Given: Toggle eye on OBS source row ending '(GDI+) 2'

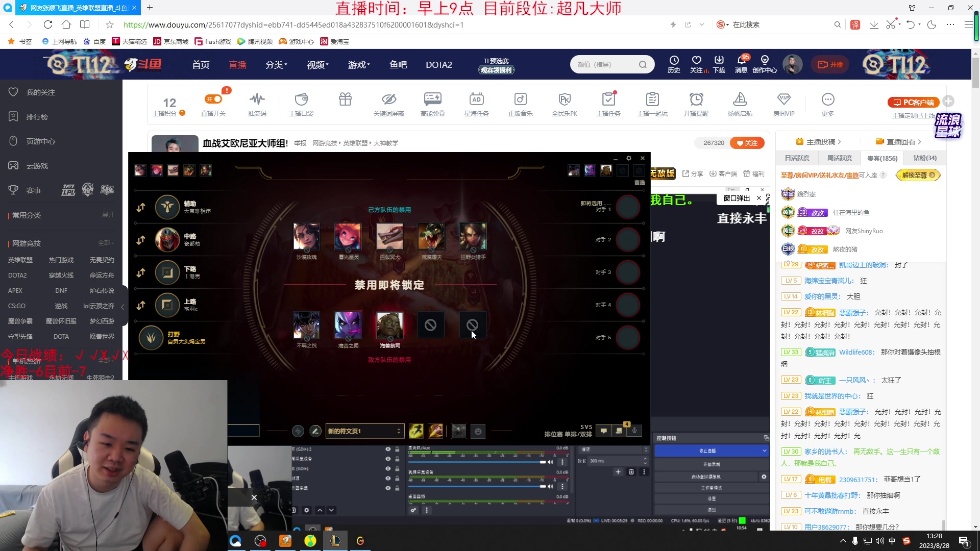Looking at the screenshot, I should [388, 449].
